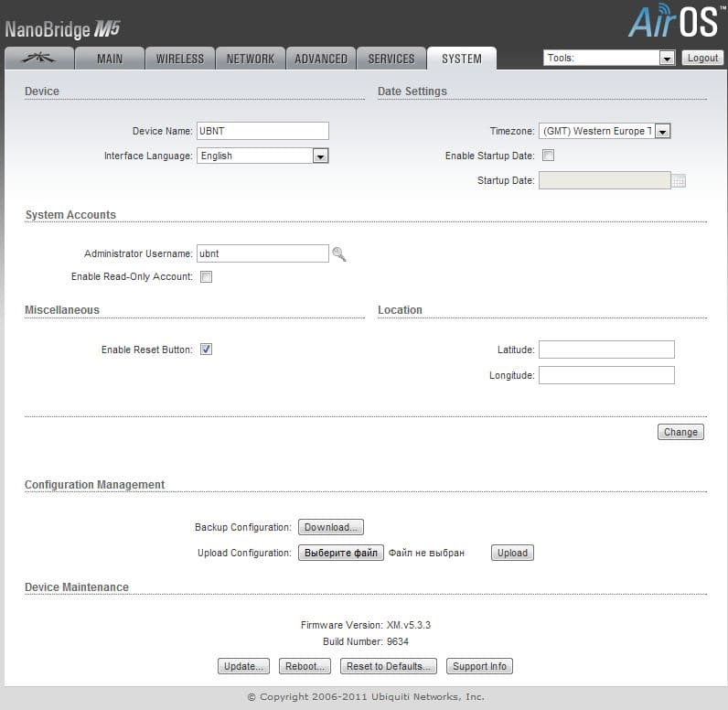Click the Ubiquiti Networks copyright text
The height and width of the screenshot is (710, 728).
(366, 697)
